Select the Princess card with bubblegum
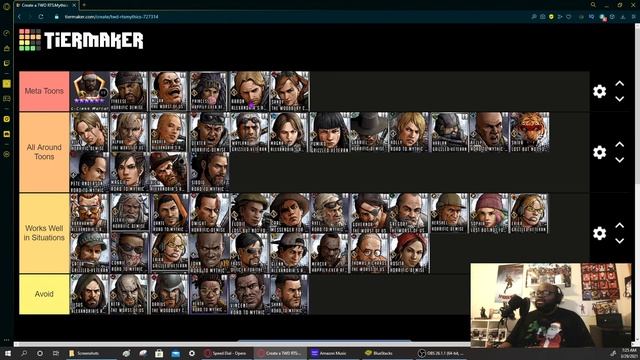This screenshot has width=640, height=360. point(209,91)
